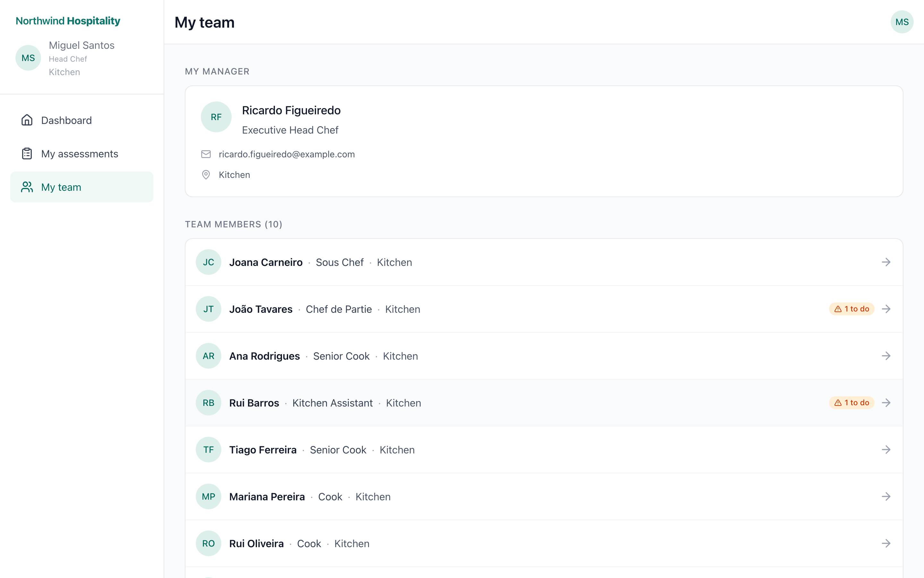Click 'Kitchen Assistant' role text

click(x=333, y=403)
